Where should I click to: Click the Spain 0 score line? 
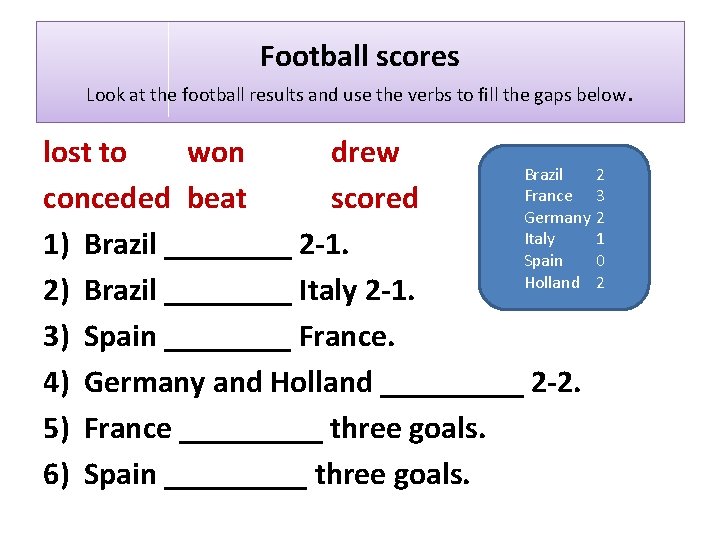pos(564,261)
